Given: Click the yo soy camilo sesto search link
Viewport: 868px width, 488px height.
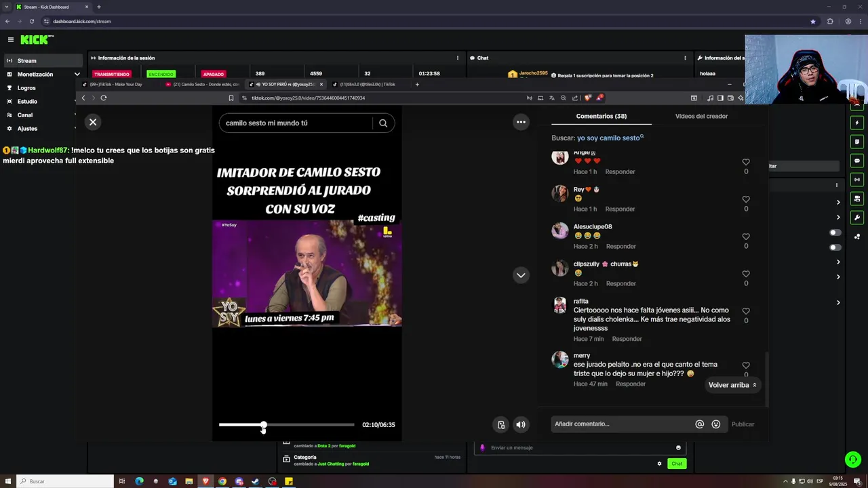Looking at the screenshot, I should coord(608,138).
